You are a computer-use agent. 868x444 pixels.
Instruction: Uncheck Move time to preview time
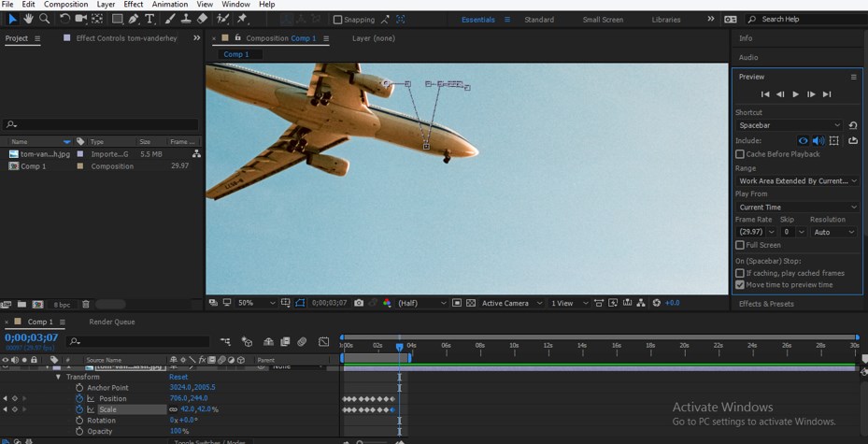pos(740,284)
